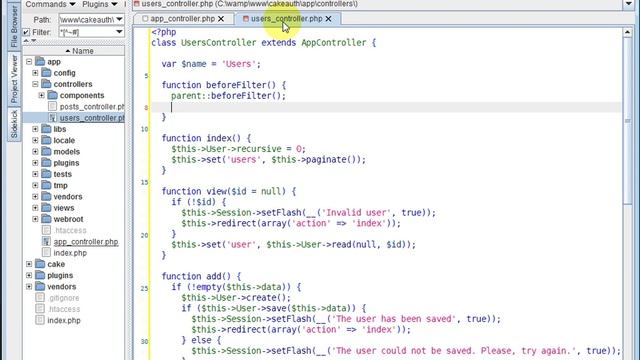Collapse the controllers folder
The image size is (640, 360).
(35, 84)
